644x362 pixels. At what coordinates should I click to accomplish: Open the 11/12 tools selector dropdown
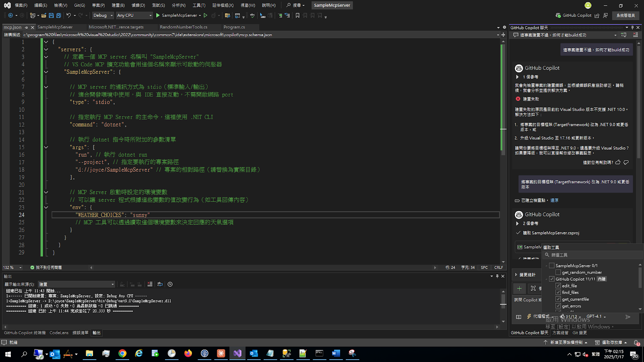tap(571, 317)
